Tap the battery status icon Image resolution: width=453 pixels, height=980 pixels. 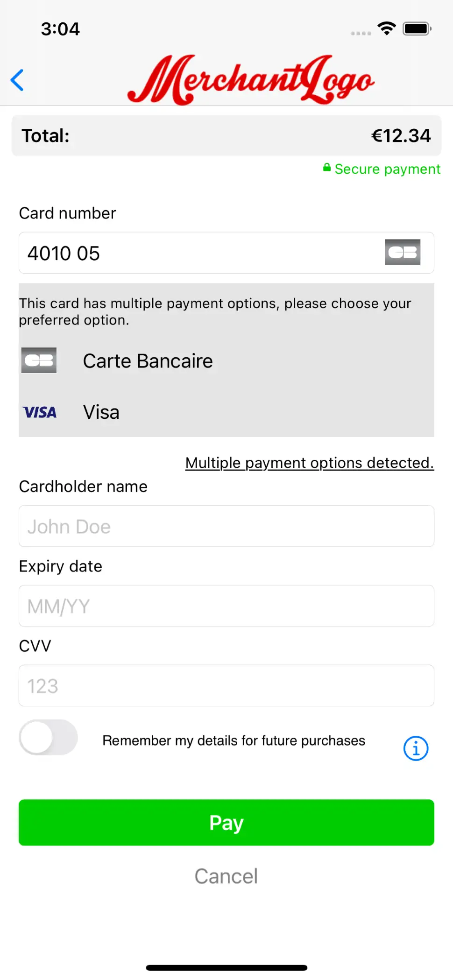point(417,28)
